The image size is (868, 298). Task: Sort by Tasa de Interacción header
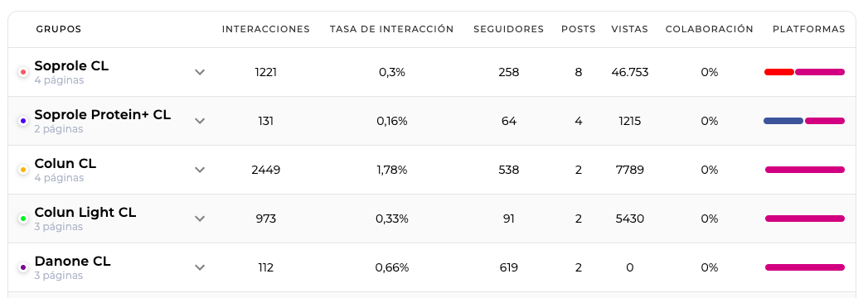(x=392, y=29)
